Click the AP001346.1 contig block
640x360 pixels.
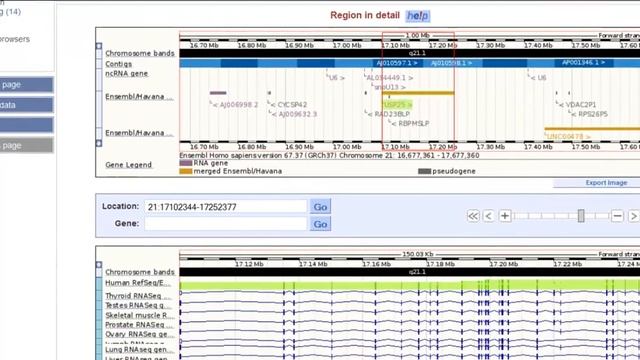pyautogui.click(x=583, y=63)
